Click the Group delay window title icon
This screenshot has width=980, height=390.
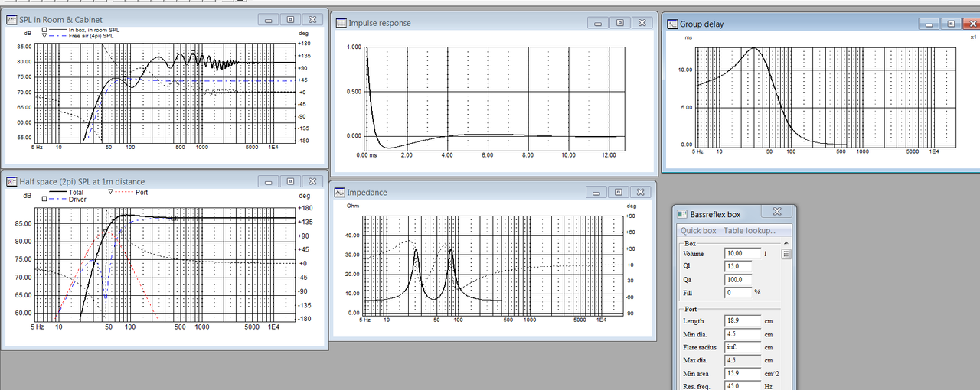coord(672,24)
